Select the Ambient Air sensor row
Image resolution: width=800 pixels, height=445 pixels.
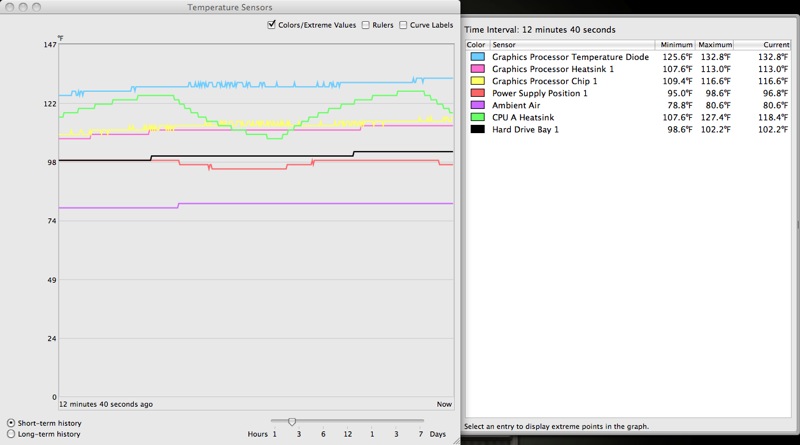[628, 105]
